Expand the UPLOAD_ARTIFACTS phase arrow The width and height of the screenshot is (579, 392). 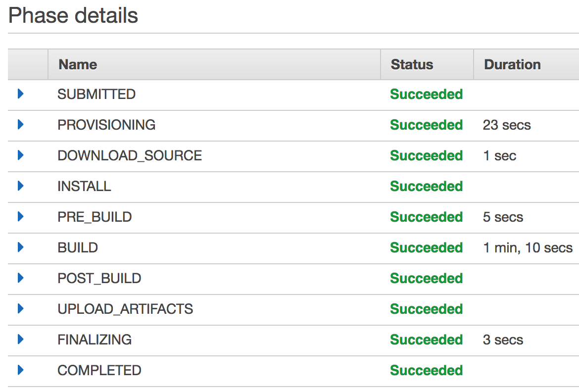coord(21,308)
